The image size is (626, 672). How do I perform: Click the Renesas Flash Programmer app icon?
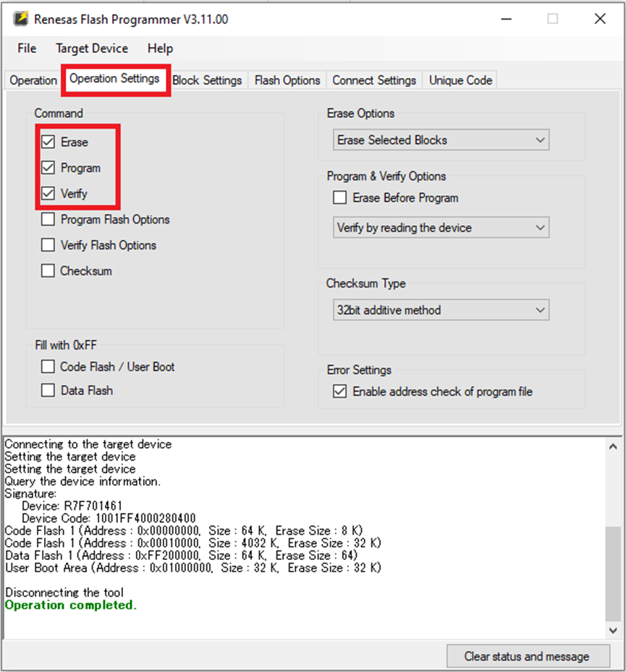pos(20,19)
